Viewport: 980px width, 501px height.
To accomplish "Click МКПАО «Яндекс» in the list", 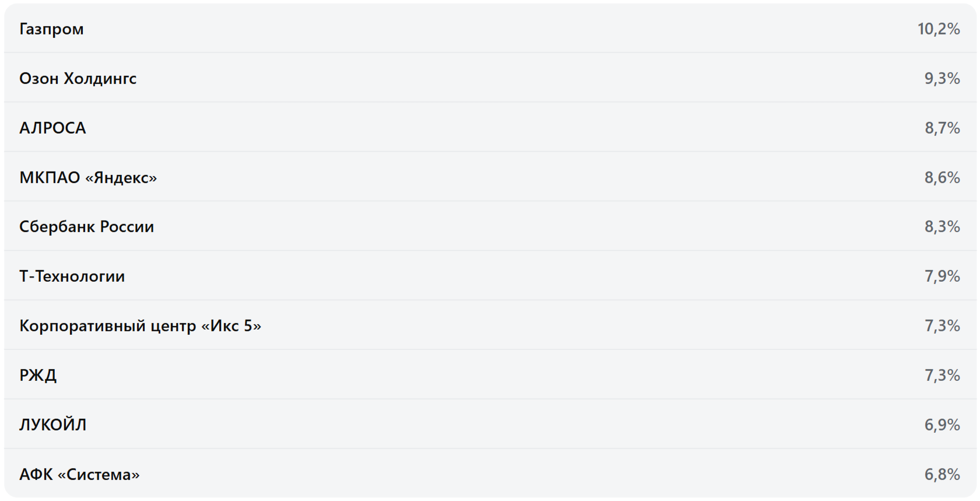I will (88, 177).
